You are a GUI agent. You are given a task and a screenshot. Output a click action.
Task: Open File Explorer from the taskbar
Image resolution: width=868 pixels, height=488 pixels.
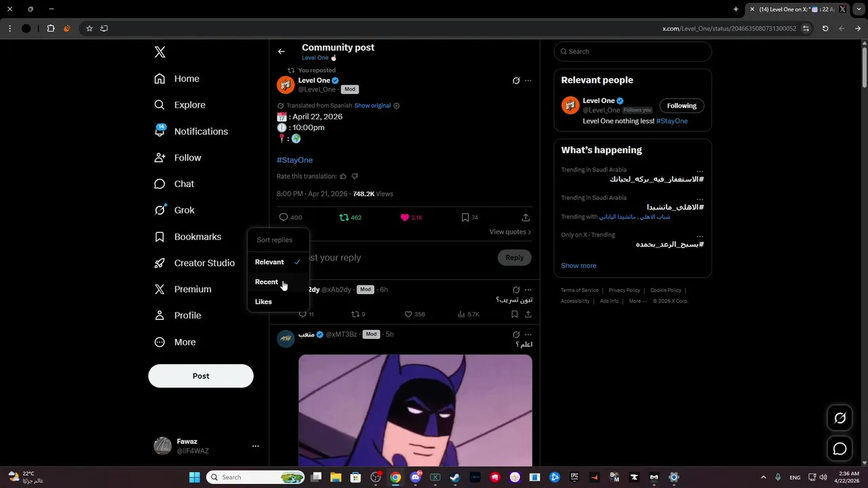(336, 477)
